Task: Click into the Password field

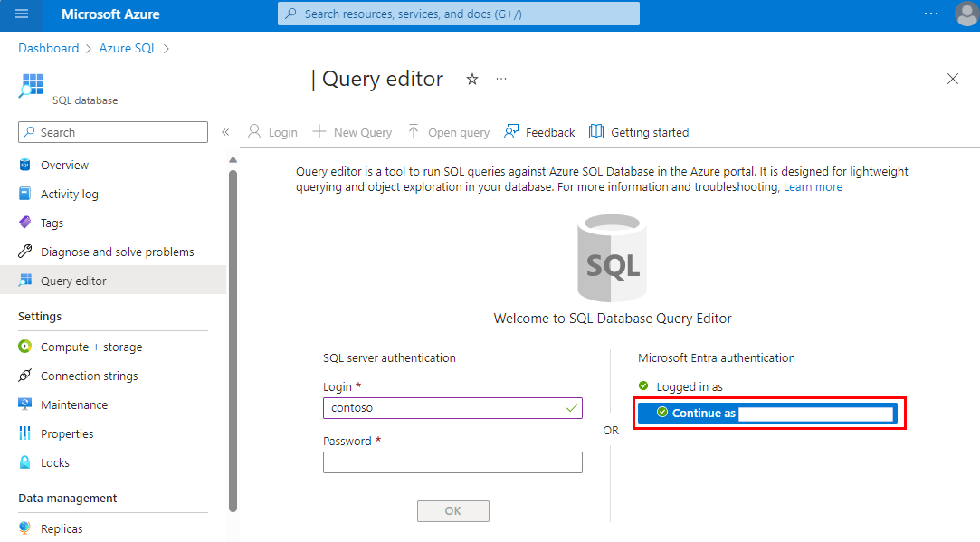Action: (452, 462)
